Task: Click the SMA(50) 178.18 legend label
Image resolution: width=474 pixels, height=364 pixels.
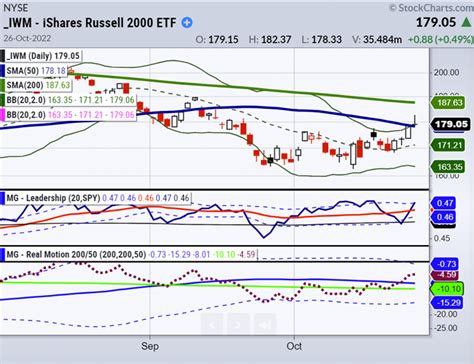Action: click(x=36, y=71)
